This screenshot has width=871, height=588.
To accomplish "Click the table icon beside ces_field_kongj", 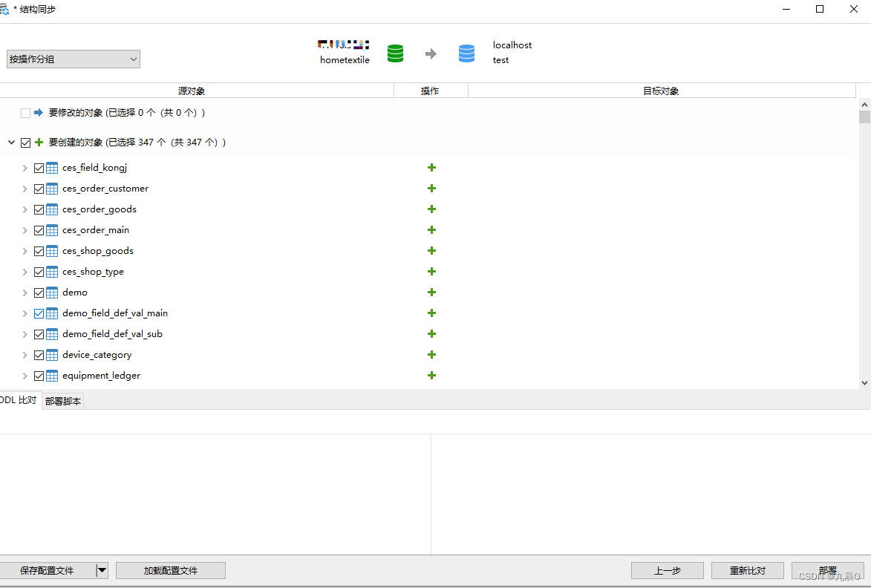I will [x=51, y=167].
